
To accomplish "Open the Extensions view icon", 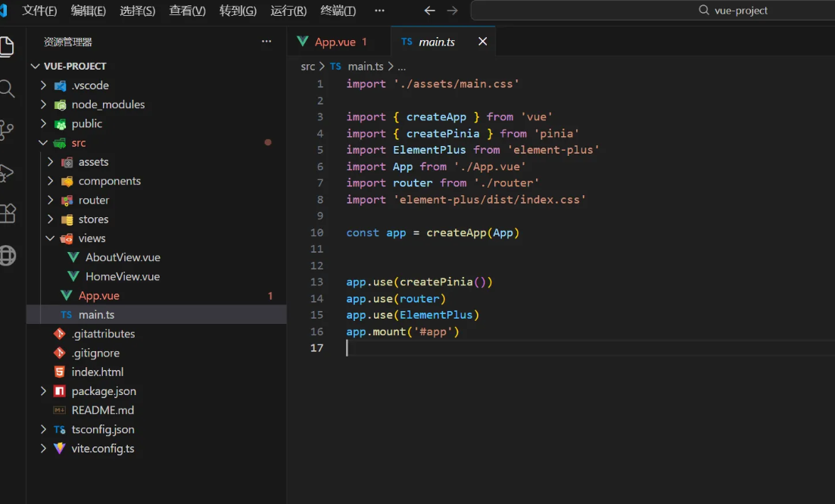I will 8,213.
